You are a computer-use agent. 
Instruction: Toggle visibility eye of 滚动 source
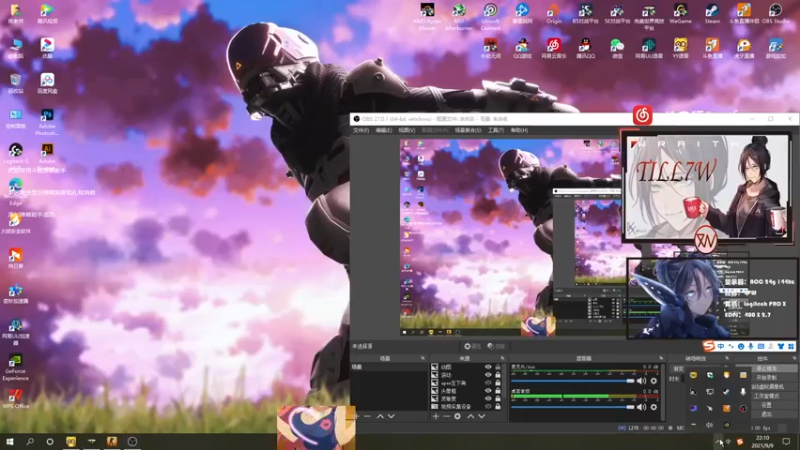pyautogui.click(x=488, y=375)
